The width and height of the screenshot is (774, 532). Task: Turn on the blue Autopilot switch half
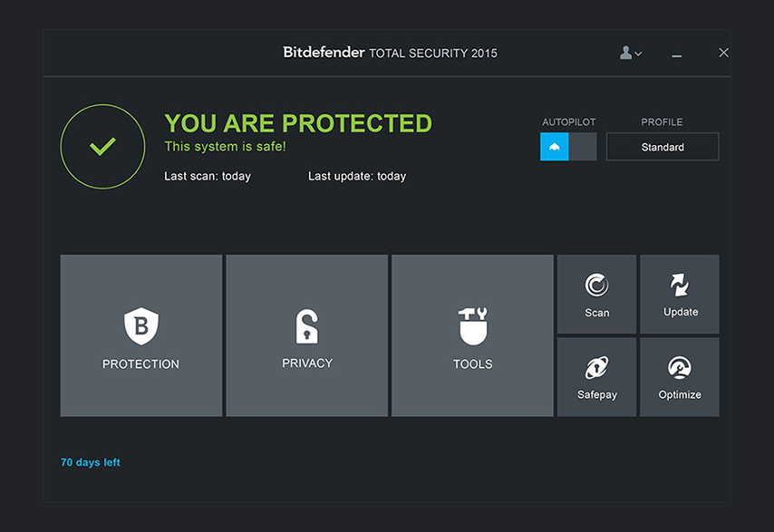click(x=554, y=147)
